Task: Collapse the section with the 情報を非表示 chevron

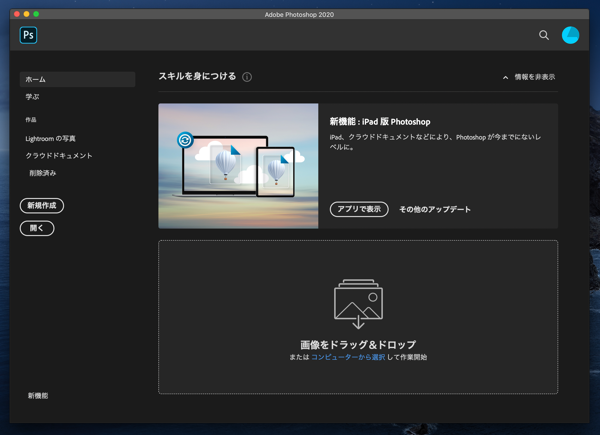Action: (505, 77)
